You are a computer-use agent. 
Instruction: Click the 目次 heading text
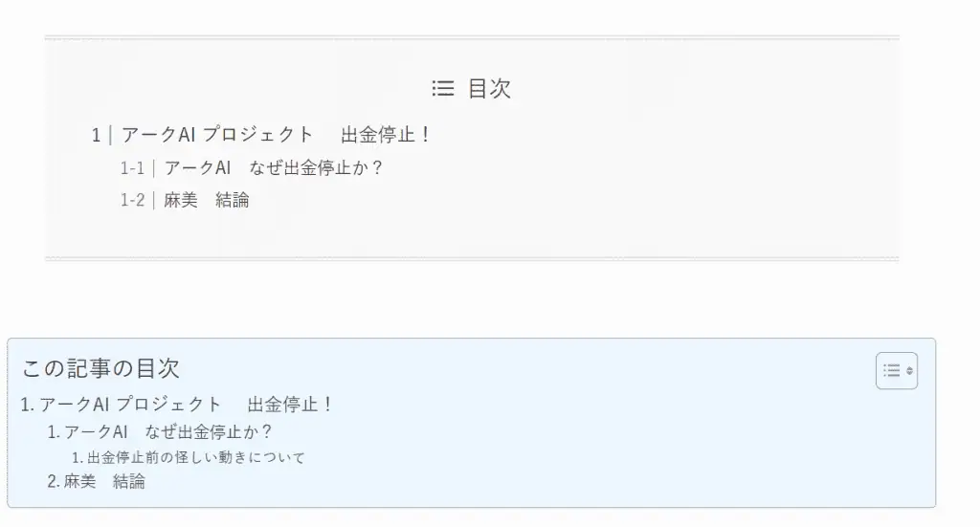click(489, 89)
